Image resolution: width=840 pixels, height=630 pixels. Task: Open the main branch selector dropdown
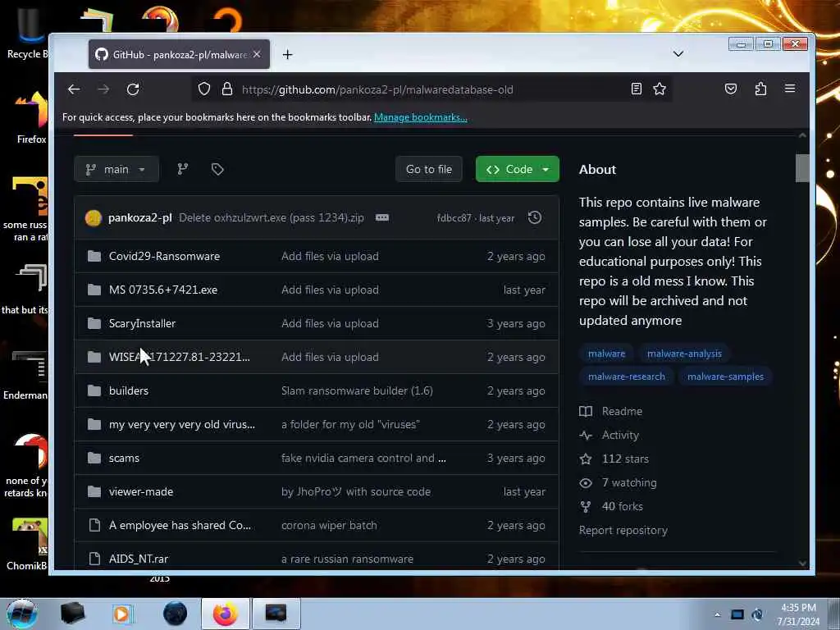coord(116,169)
